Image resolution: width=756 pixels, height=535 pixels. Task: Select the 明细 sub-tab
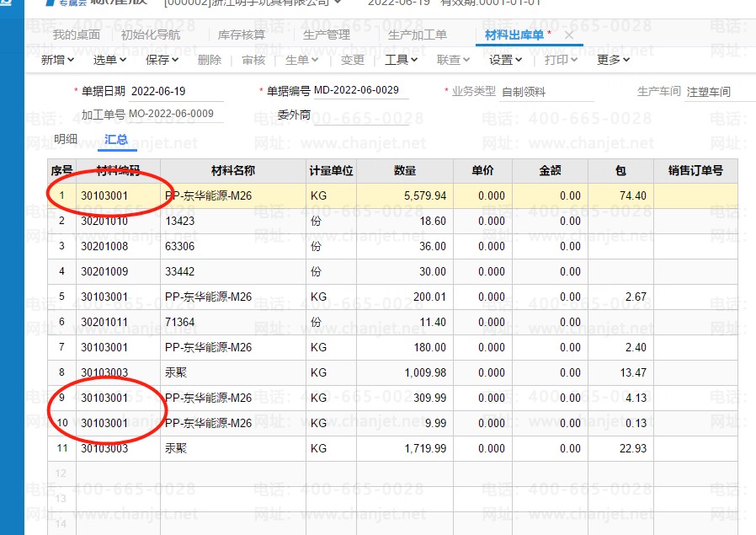tap(66, 139)
